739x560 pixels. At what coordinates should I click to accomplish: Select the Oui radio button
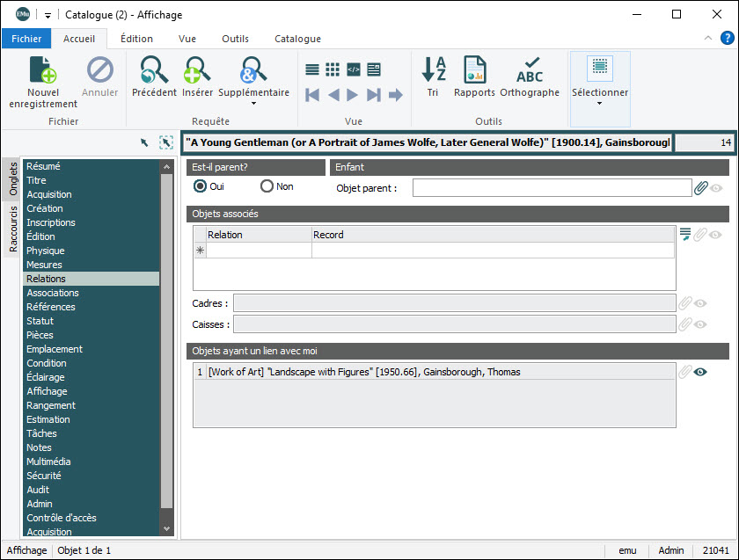tap(201, 186)
